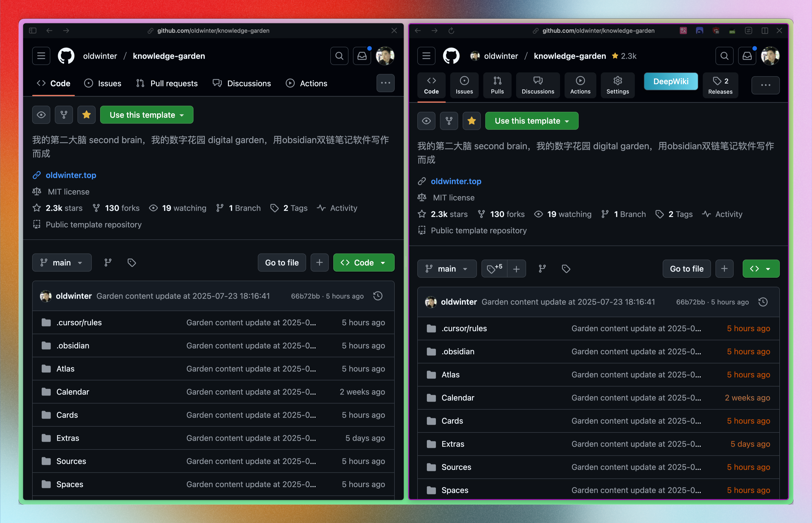Toggle the yellow star button in right window
Image resolution: width=812 pixels, height=523 pixels.
coord(471,121)
